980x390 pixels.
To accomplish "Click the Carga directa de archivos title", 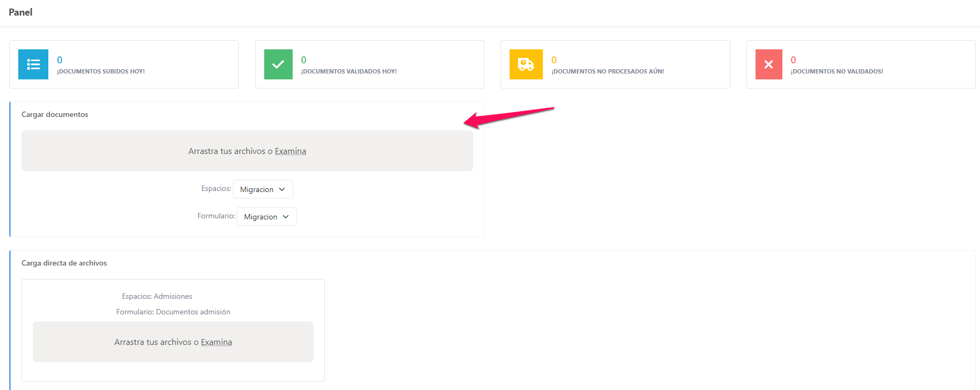I will (x=64, y=263).
